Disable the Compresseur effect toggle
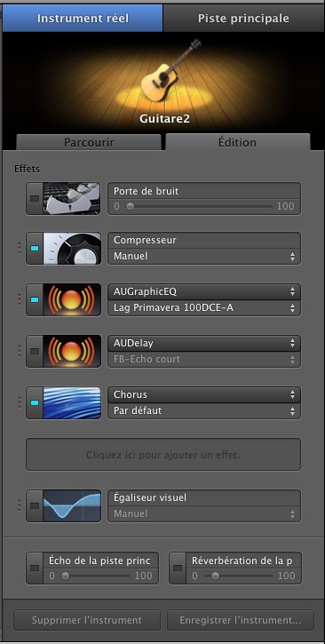325x644 pixels. (x=35, y=249)
